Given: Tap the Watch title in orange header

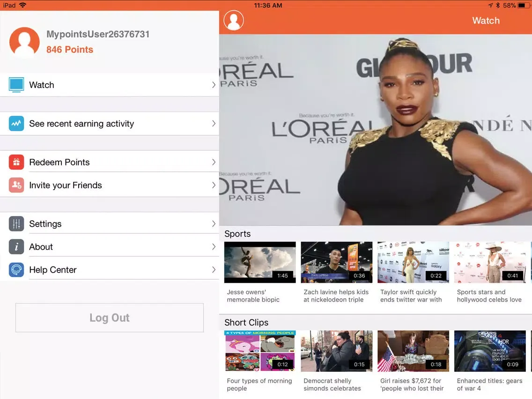Looking at the screenshot, I should [486, 21].
